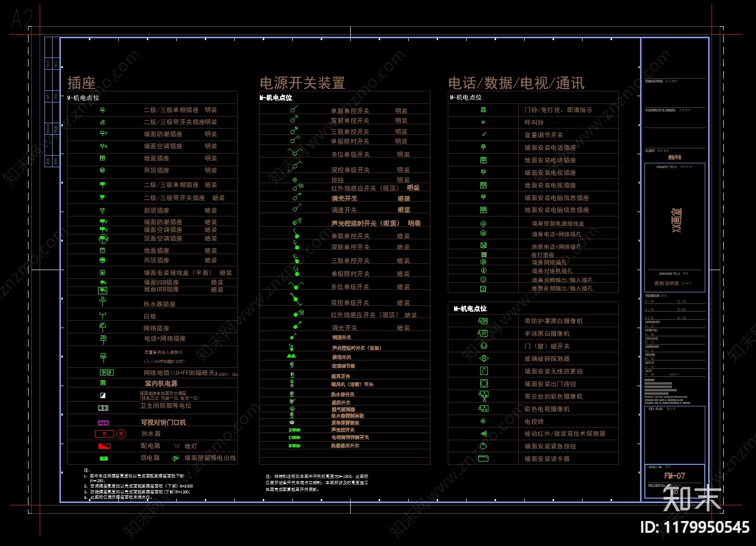Viewport: 756px width, 546px height.
Task: Click the label 单联单控开关 明装
Action: pos(369,111)
